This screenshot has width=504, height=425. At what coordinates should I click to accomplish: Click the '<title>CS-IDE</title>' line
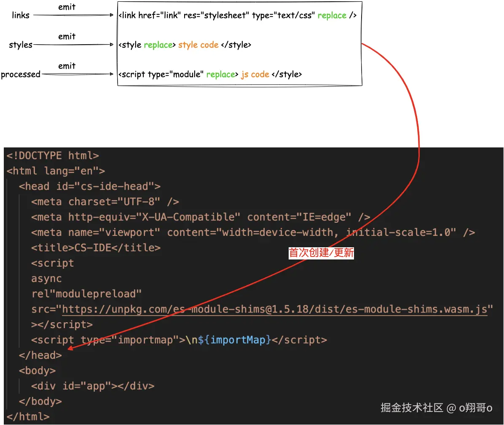(x=96, y=248)
